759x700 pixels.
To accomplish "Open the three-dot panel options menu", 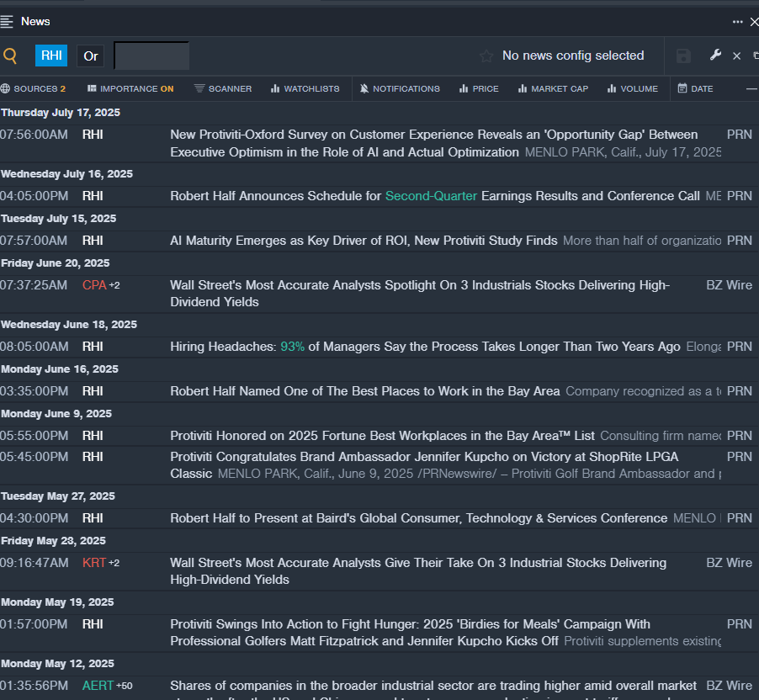I will click(737, 22).
